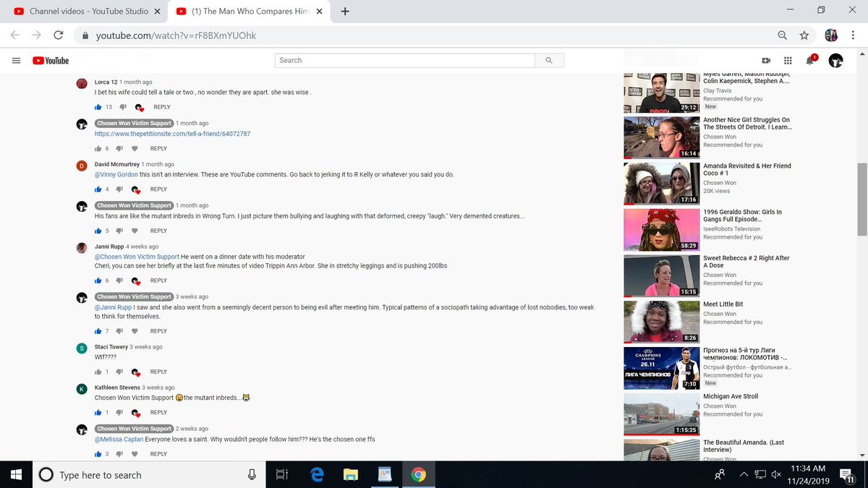
Task: Open the YouTube hamburger guide menu
Action: click(16, 61)
